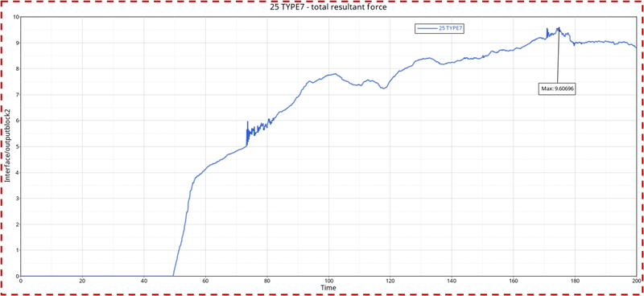
Task: Click the plot title '25 TYPE7 - total resultant force'
Action: click(x=328, y=8)
